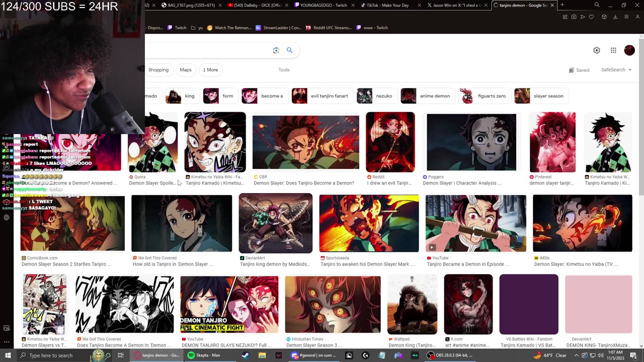Click the send arrow icon in the toolbar
Screen dimensions: 644x362
(583, 17)
